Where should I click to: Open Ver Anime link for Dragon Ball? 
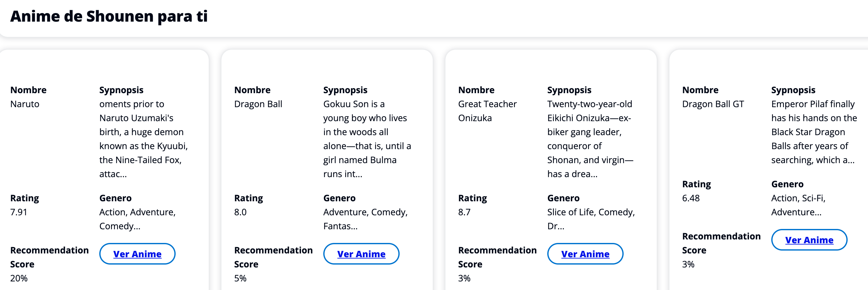pos(361,254)
